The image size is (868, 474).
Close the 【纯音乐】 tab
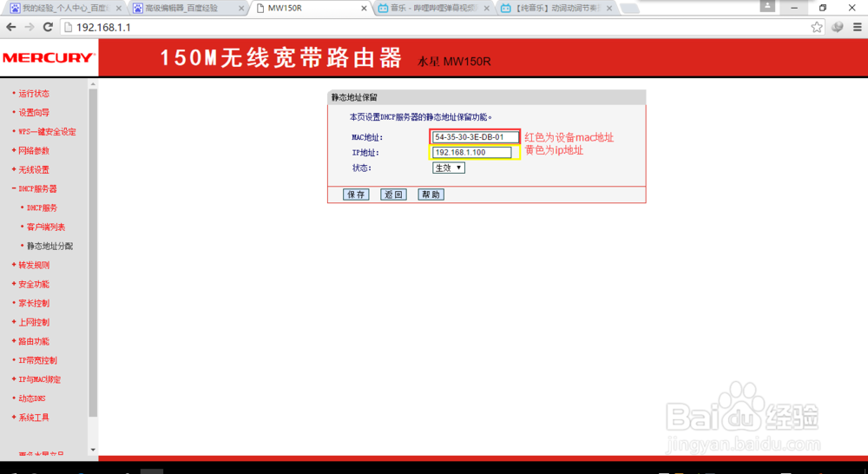point(609,9)
